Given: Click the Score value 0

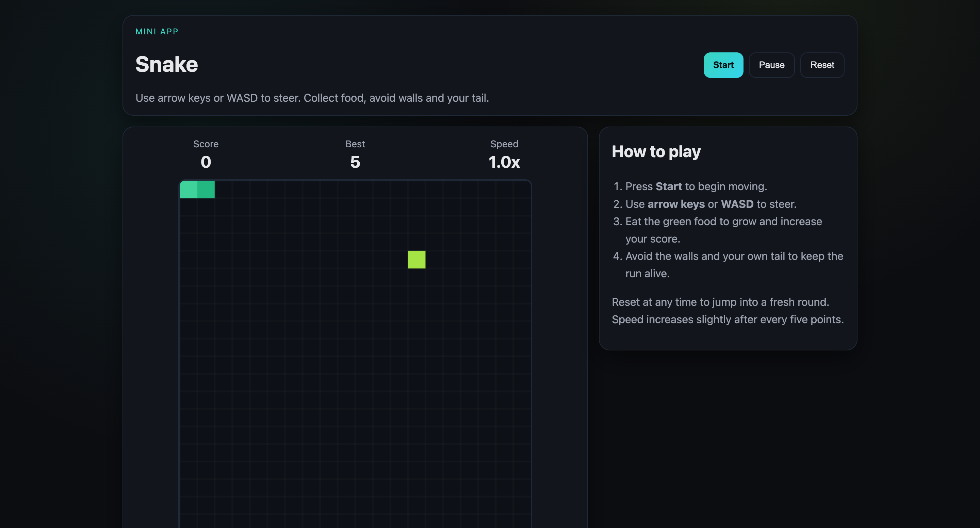Looking at the screenshot, I should click(x=206, y=162).
